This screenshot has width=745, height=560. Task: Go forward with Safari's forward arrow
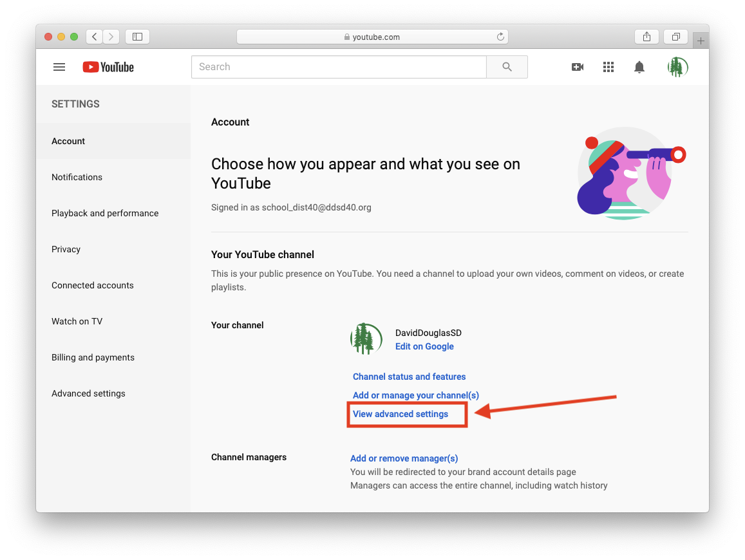click(111, 37)
